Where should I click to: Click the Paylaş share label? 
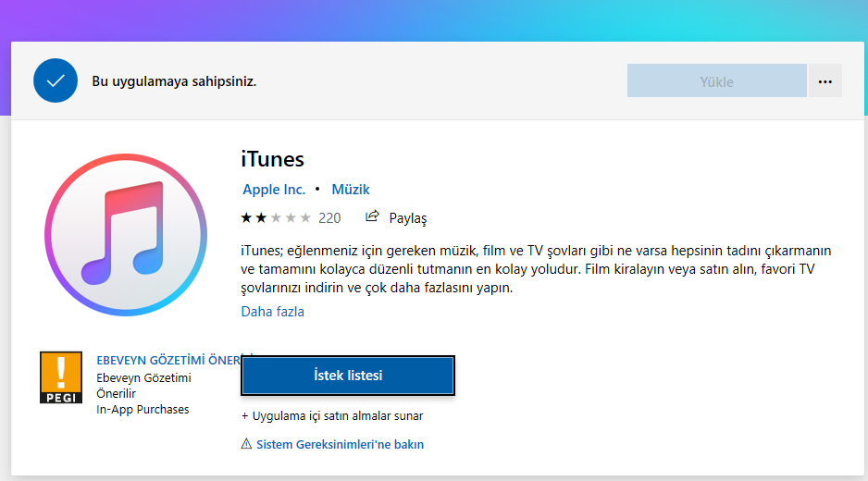click(408, 218)
